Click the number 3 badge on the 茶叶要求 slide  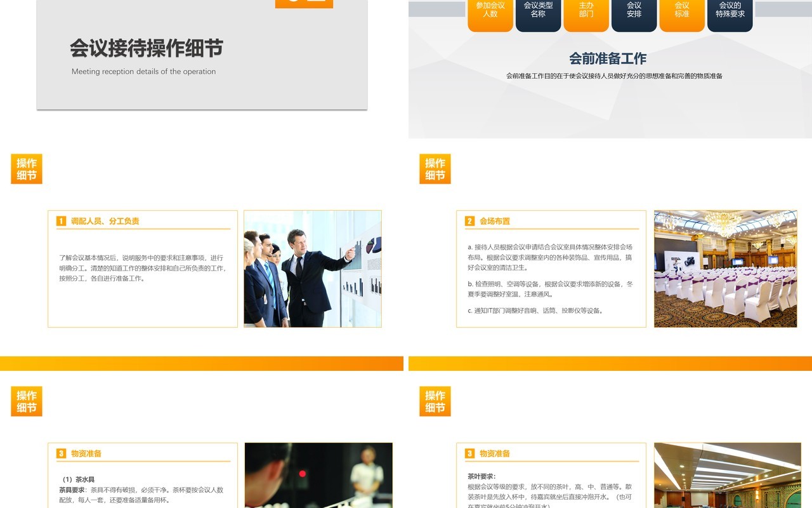coord(469,453)
